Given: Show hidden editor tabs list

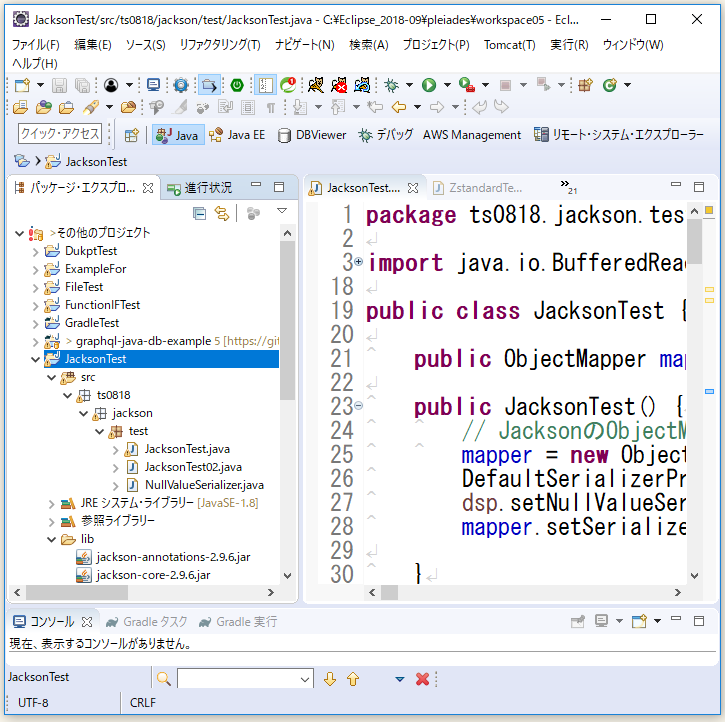Looking at the screenshot, I should pos(568,186).
